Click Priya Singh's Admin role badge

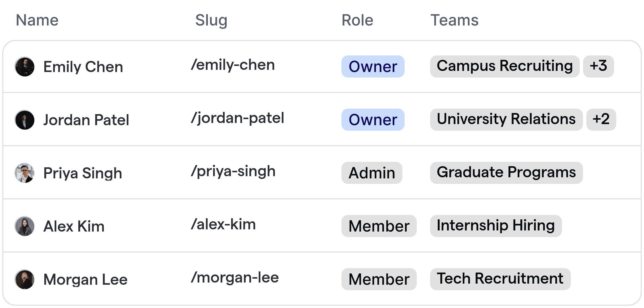[x=372, y=173]
